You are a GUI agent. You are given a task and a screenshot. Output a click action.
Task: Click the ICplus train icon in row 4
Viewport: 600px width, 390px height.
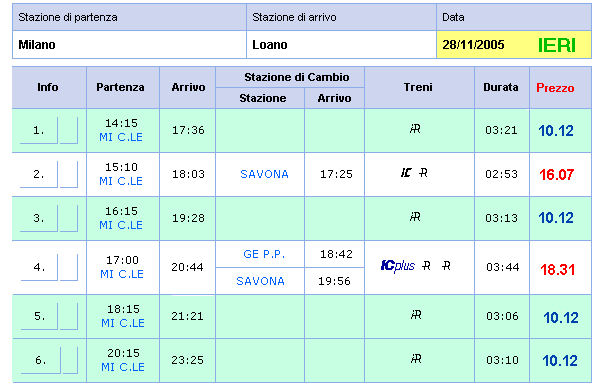point(398,265)
